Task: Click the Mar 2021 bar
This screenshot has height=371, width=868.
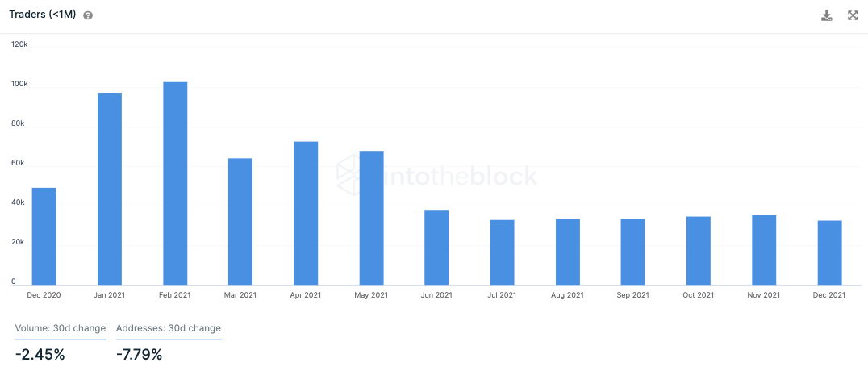Action: coord(240,222)
